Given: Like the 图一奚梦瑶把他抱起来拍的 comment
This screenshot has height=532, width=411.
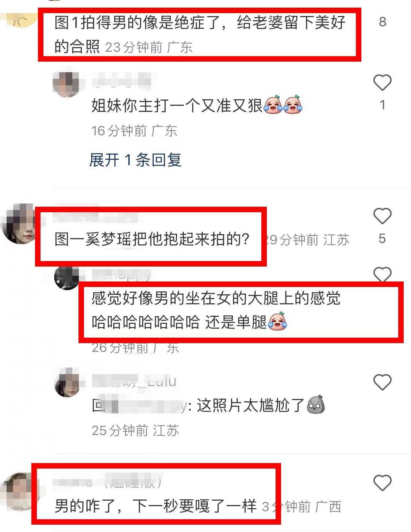Looking at the screenshot, I should tap(382, 216).
